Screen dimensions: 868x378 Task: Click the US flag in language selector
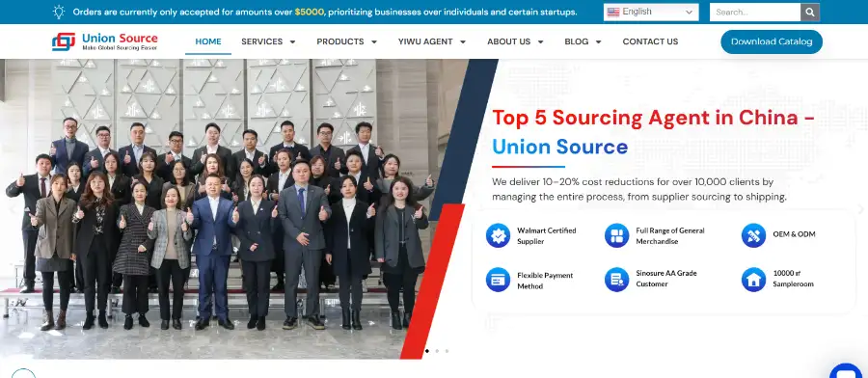click(612, 13)
